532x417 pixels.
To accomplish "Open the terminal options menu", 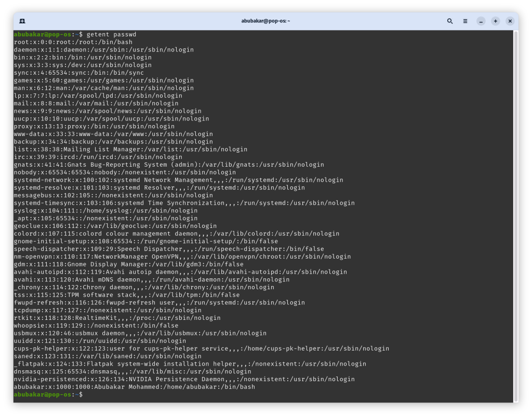I will click(465, 21).
